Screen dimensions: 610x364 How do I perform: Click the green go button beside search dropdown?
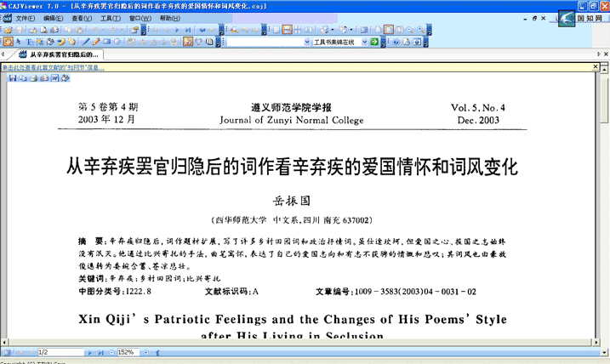(374, 41)
